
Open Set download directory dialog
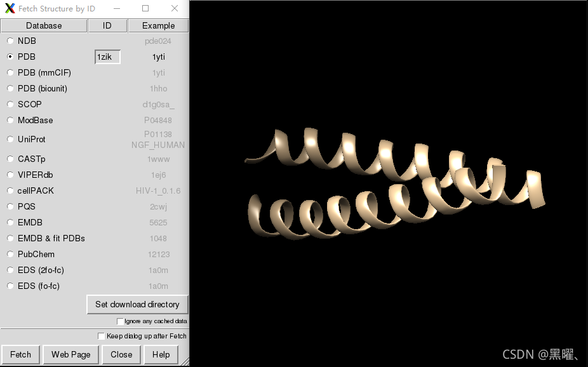[x=137, y=304]
